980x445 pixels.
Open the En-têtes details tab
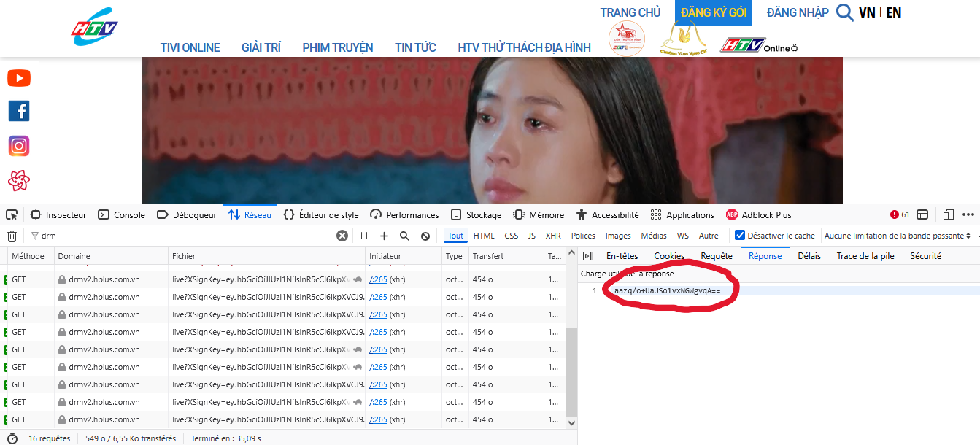click(622, 256)
